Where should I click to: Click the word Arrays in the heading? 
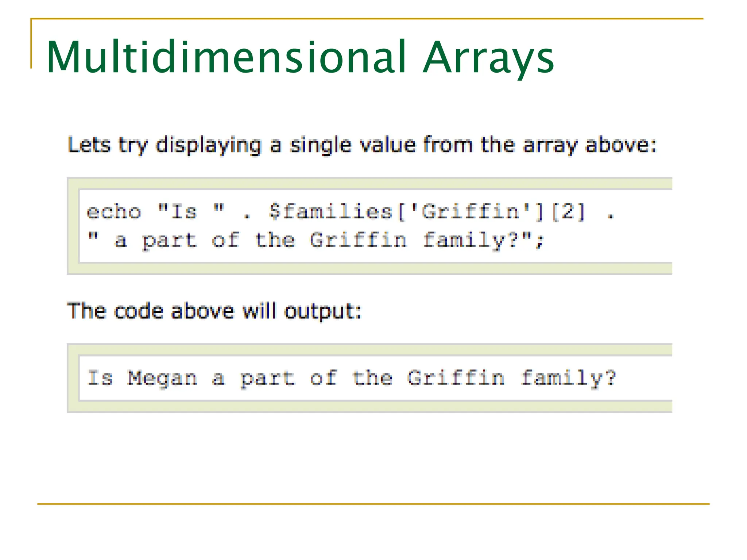(x=488, y=58)
